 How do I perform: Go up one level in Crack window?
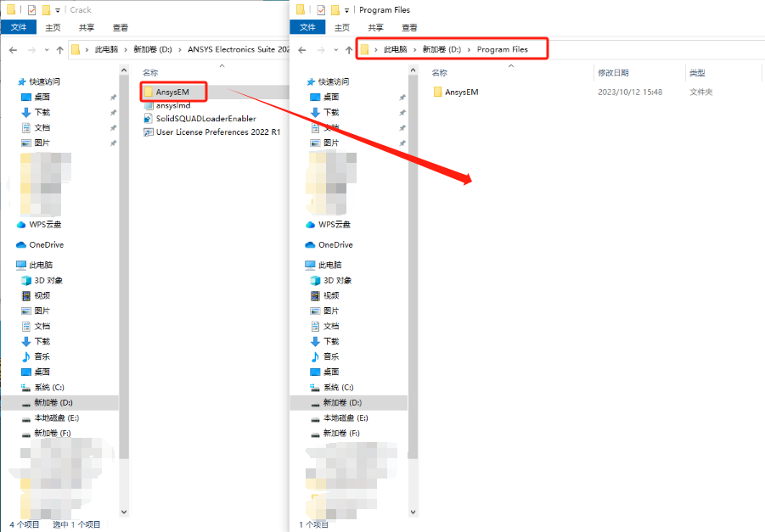pos(59,50)
